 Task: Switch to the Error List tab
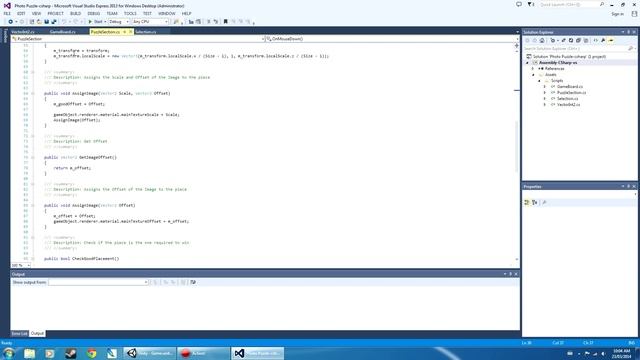click(x=19, y=333)
